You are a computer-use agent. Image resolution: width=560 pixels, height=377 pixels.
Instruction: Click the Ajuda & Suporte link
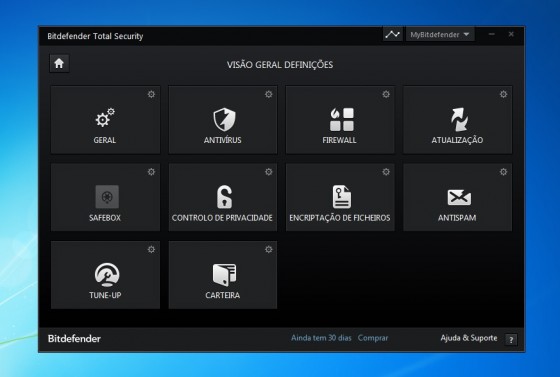pyautogui.click(x=469, y=338)
